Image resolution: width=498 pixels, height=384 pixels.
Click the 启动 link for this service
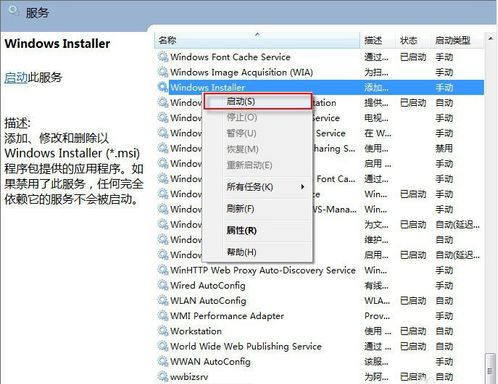(16, 77)
